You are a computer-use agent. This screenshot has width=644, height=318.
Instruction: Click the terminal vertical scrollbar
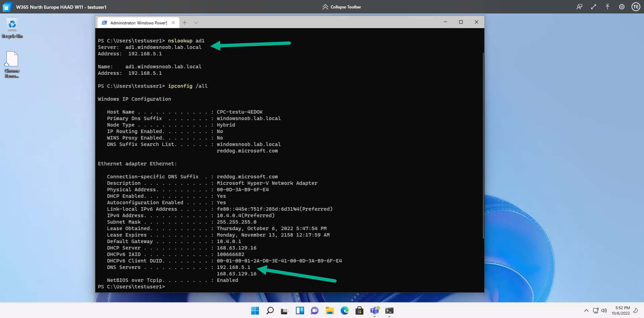(483, 145)
